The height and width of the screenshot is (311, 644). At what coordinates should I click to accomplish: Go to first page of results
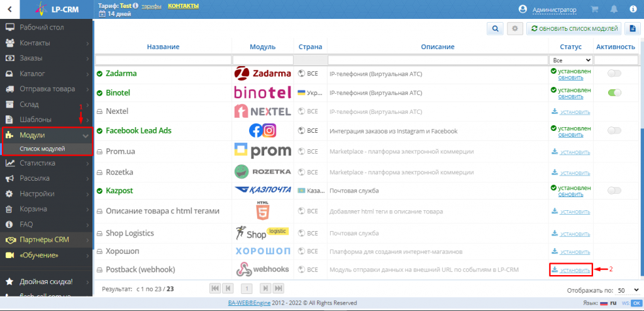(x=214, y=288)
